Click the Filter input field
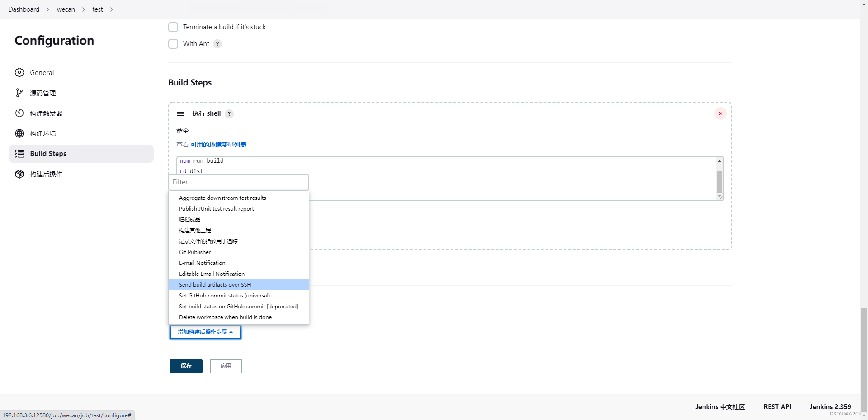Screen dimensions: 868x420 click(239, 182)
